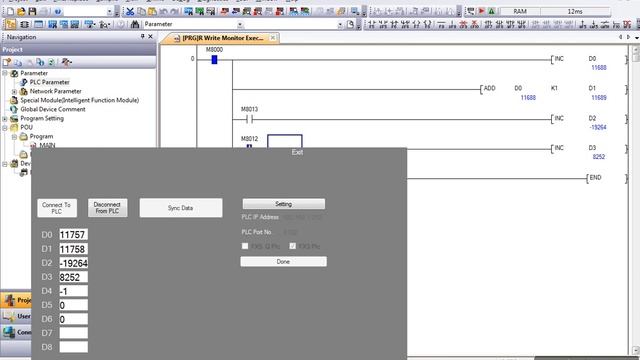
Task: Expand the Network Parameter node
Action: coord(14,91)
